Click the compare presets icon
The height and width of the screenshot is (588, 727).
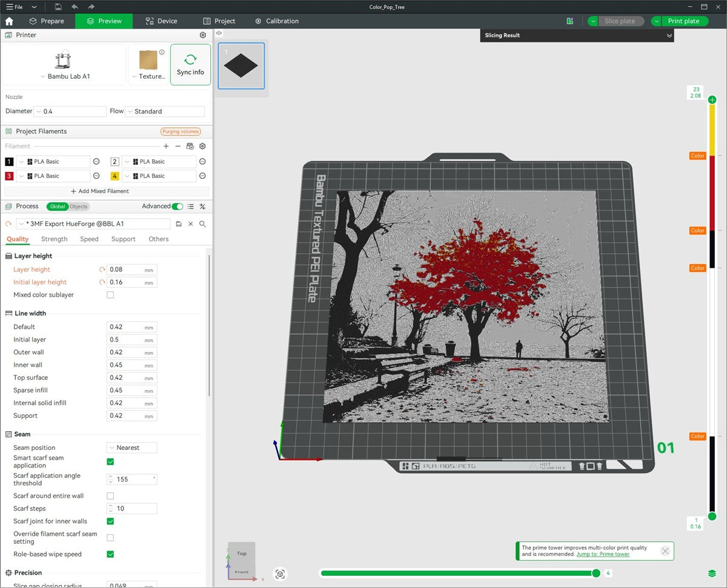[x=202, y=206]
